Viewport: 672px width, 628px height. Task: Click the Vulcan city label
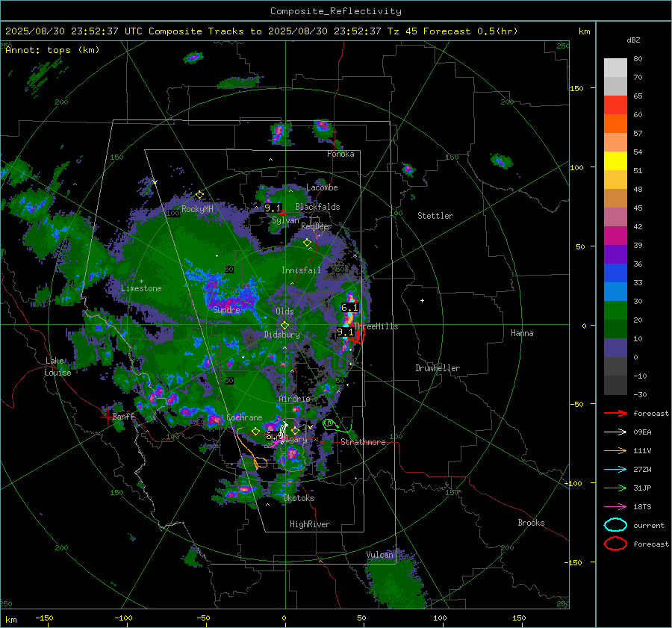(x=380, y=555)
